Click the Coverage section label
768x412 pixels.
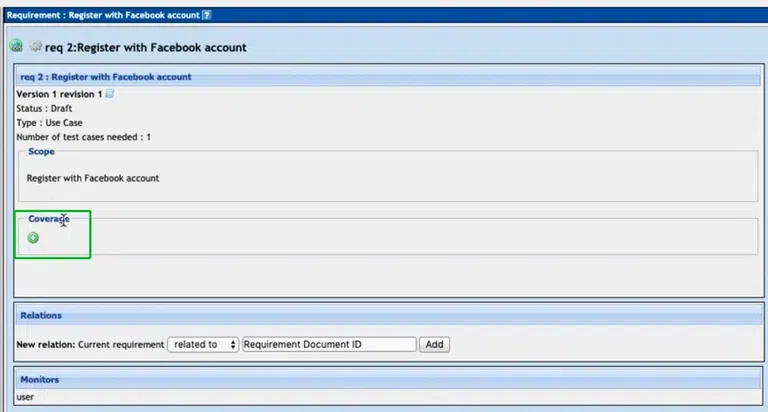pyautogui.click(x=48, y=219)
